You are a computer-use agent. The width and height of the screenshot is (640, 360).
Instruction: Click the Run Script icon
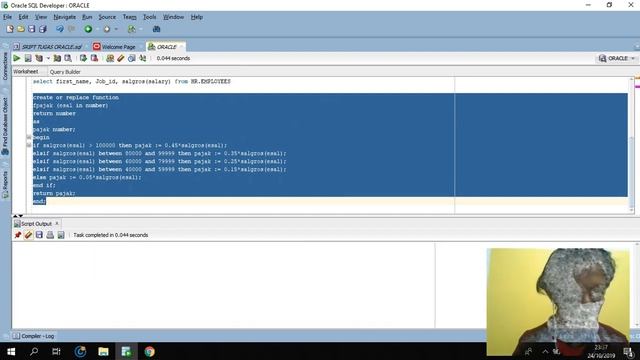[x=28, y=58]
